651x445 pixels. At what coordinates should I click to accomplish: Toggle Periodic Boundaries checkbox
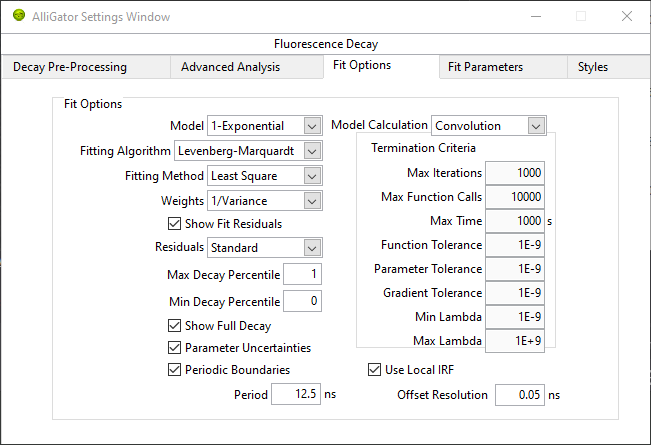[174, 369]
